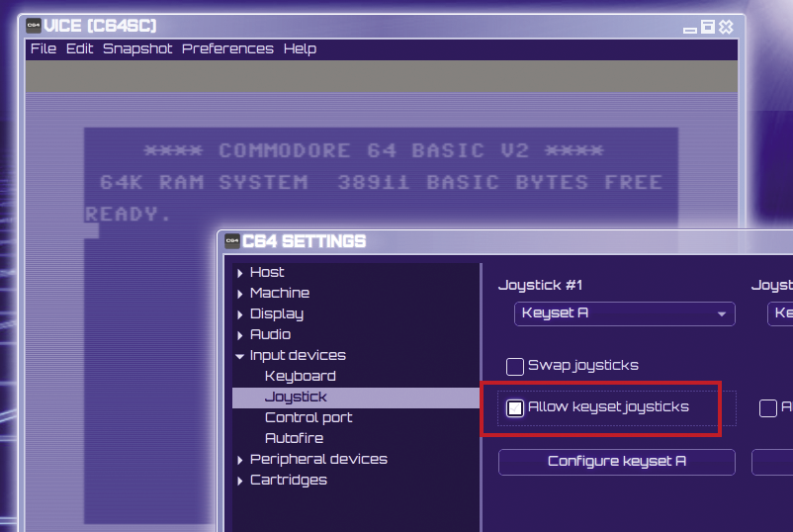The height and width of the screenshot is (532, 793).
Task: Expand the Cartridges tree node arrow
Action: point(239,481)
